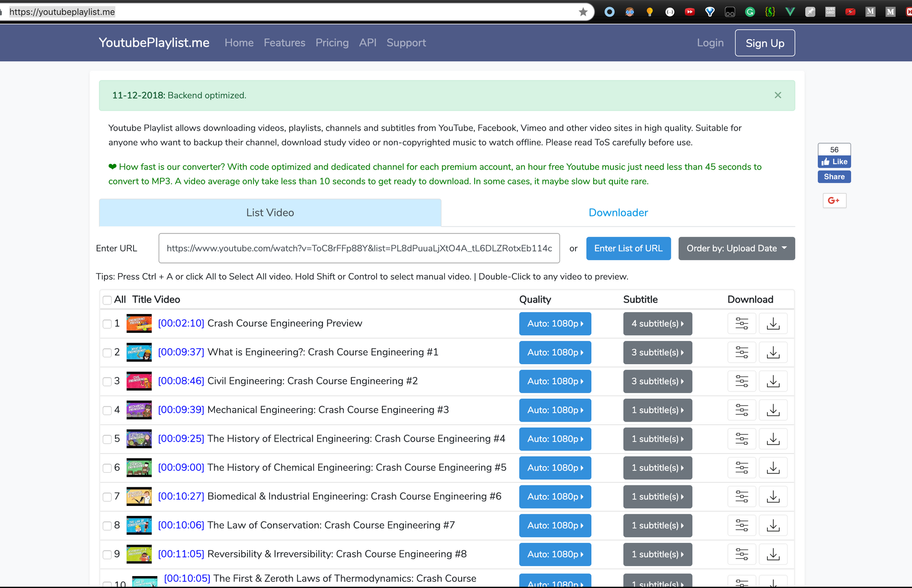Open Order by: Upload Date dropdown
This screenshot has width=912, height=588.
click(x=736, y=248)
